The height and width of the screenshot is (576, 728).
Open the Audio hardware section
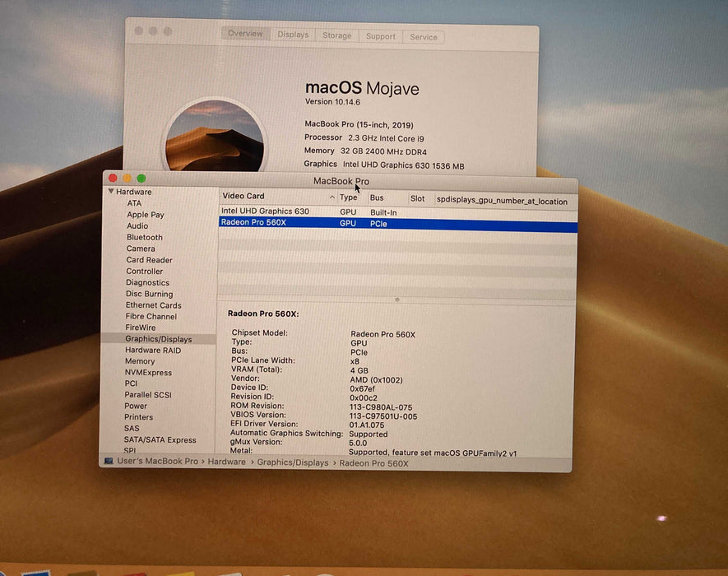pos(137,225)
